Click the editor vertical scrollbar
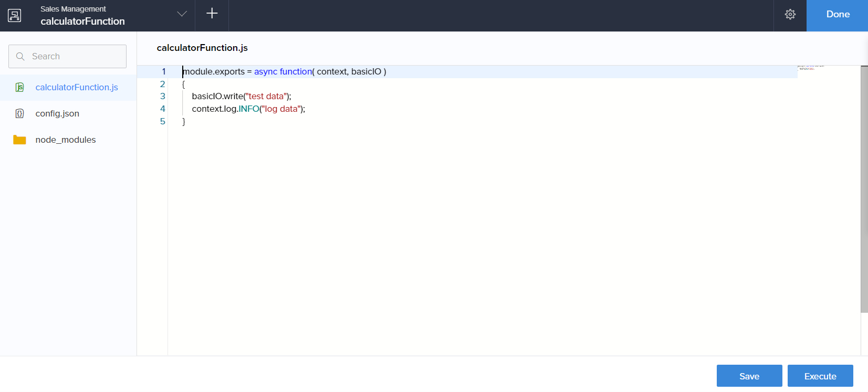 tap(864, 189)
